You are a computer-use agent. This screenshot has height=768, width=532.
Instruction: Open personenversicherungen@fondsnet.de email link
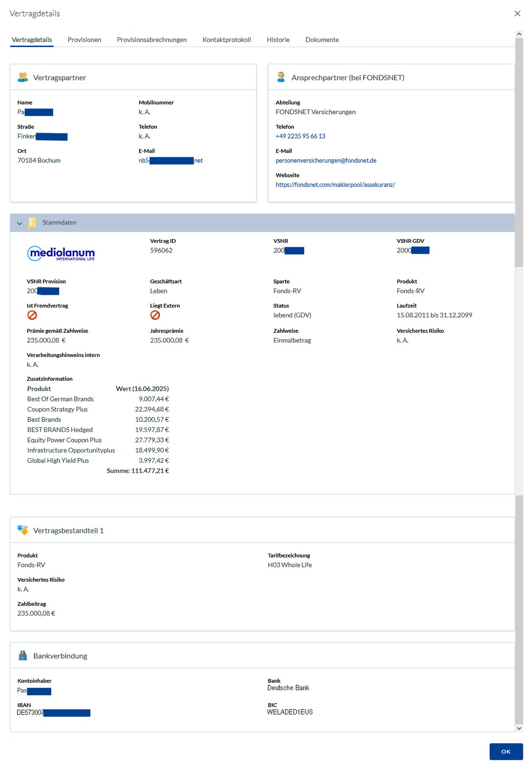(326, 160)
